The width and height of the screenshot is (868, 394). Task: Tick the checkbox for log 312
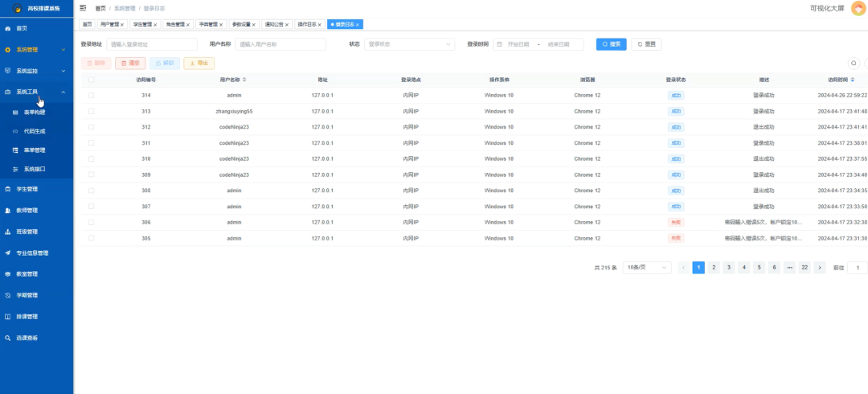click(x=92, y=127)
